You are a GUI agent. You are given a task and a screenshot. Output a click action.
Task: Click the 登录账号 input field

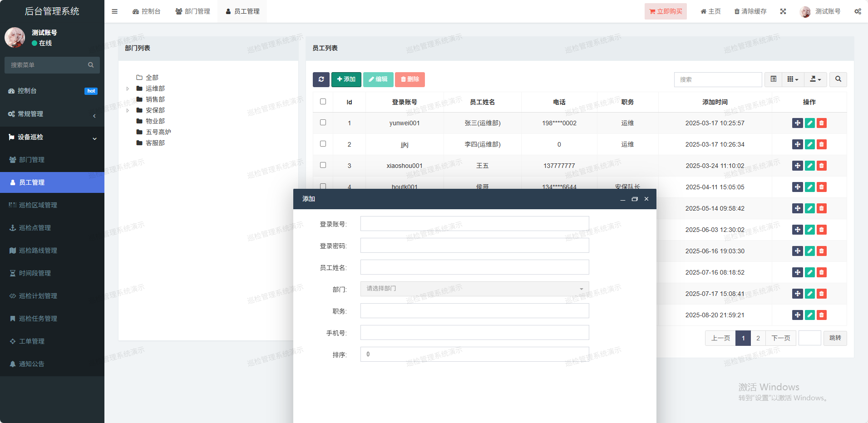pos(474,224)
